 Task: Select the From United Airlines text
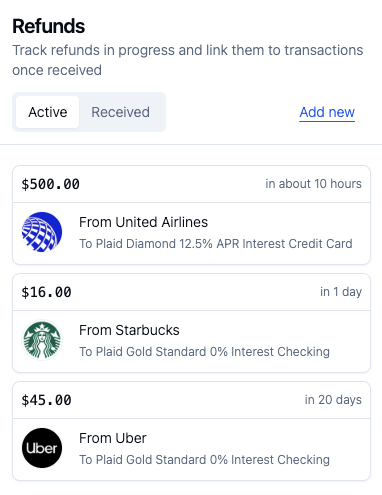(x=143, y=222)
